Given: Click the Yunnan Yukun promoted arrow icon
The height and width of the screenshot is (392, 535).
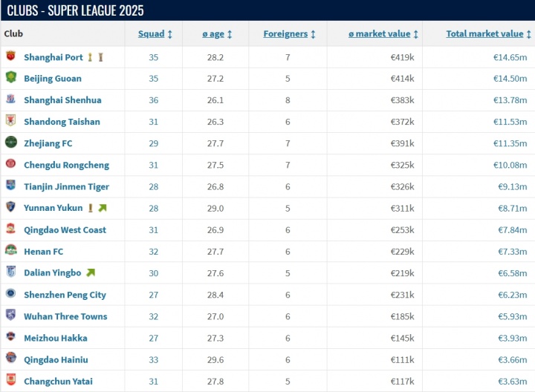Looking at the screenshot, I should pyautogui.click(x=102, y=209).
